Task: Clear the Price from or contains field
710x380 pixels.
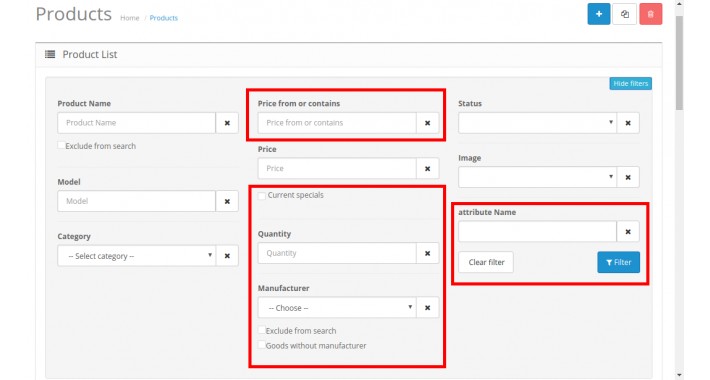Action: (427, 123)
